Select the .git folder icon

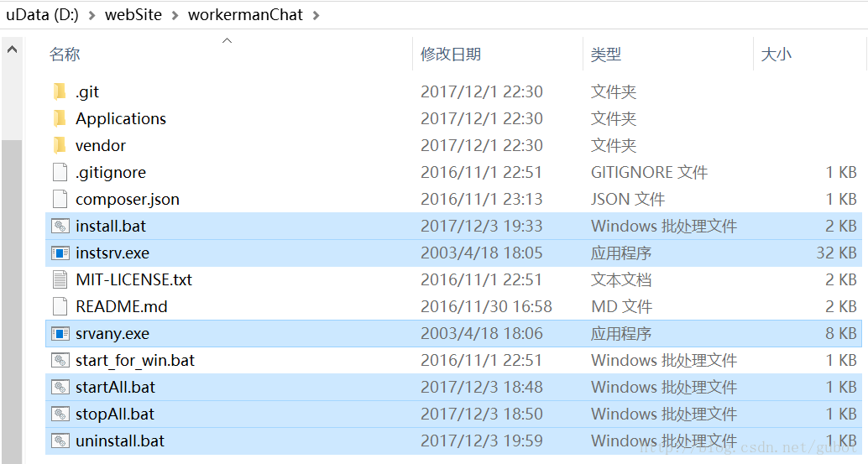(x=60, y=91)
